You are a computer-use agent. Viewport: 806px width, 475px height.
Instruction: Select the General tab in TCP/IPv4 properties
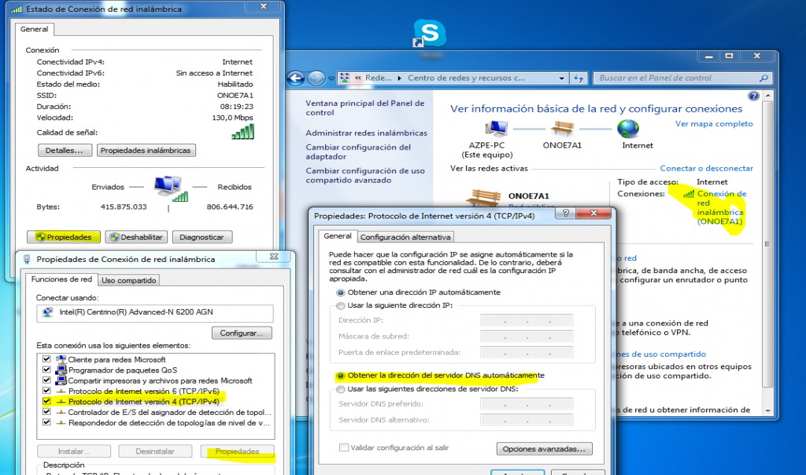tap(338, 235)
